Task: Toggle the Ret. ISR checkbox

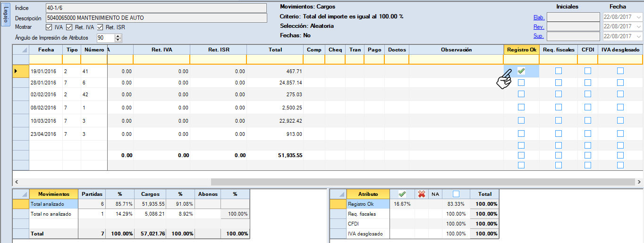Action: click(100, 27)
